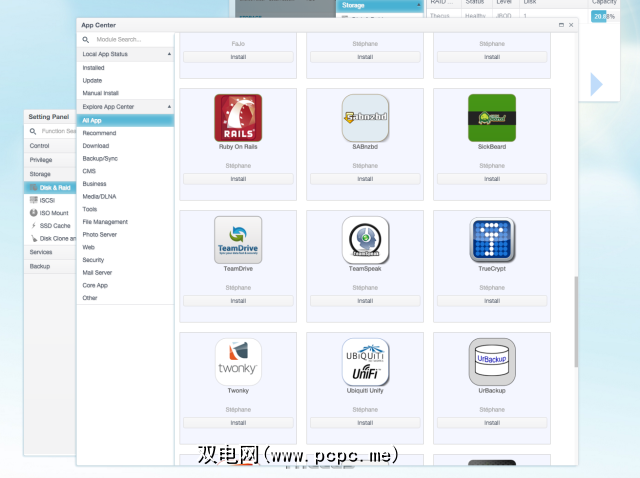Open Manual Install option
Image resolution: width=640 pixels, height=478 pixels.
(x=125, y=93)
